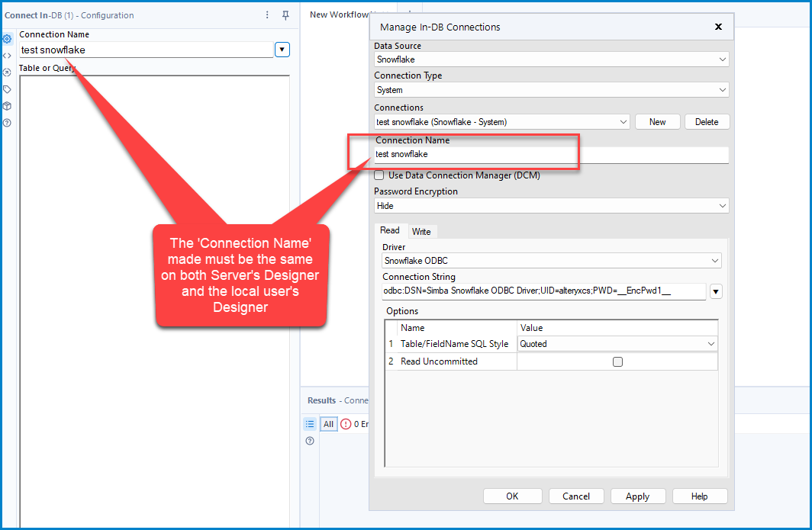Open help icon in Configuration sidebar

[8, 123]
